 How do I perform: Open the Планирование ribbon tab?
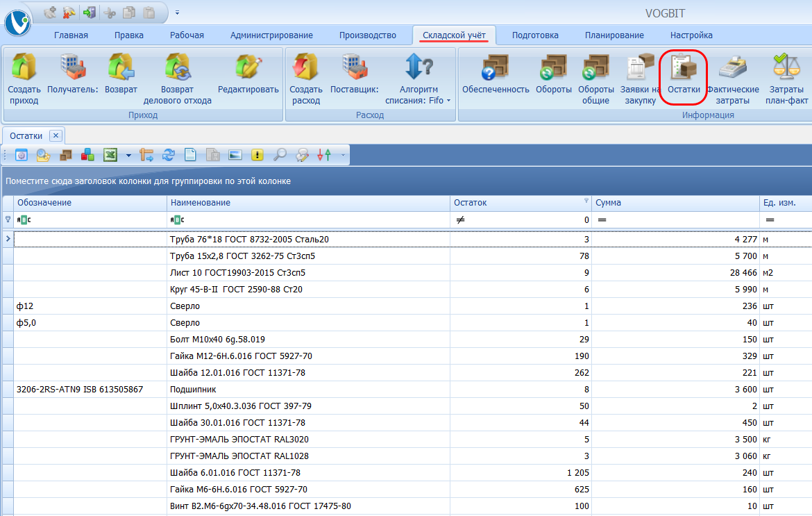click(x=614, y=35)
